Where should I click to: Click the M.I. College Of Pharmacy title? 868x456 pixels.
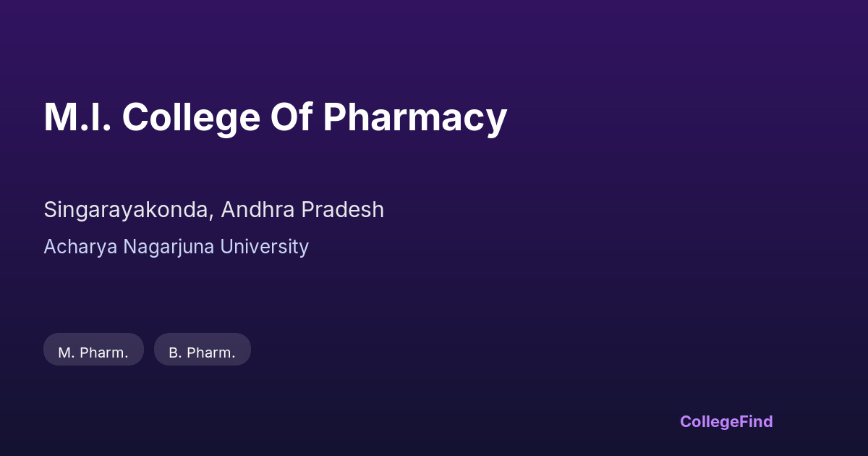pyautogui.click(x=275, y=117)
